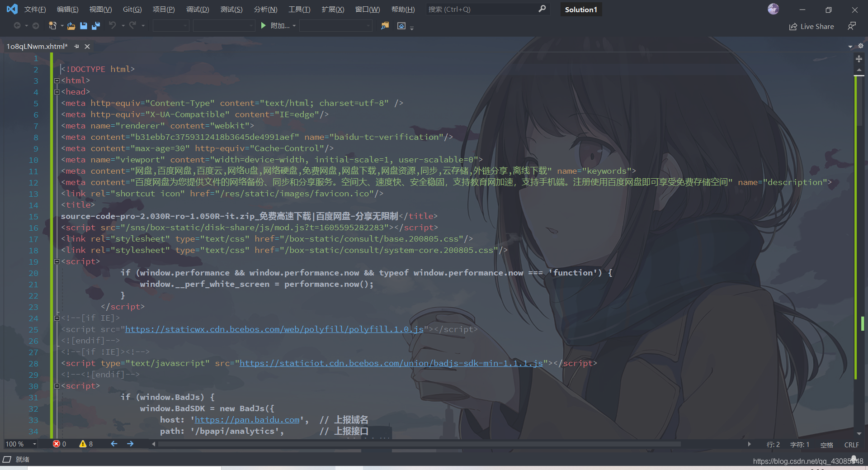Image resolution: width=868 pixels, height=470 pixels.
Task: Click the yellow warnings indicator icon
Action: tap(83, 444)
